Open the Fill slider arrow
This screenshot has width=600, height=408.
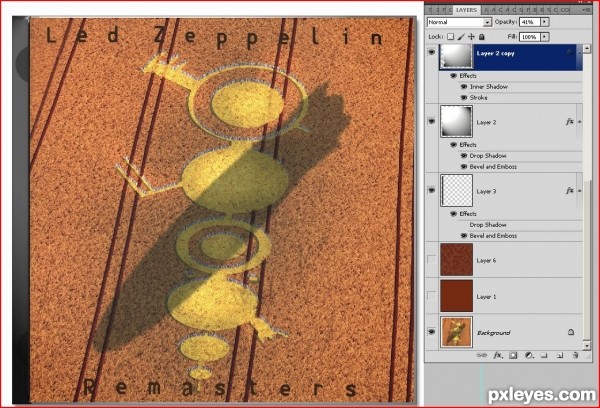pyautogui.click(x=545, y=37)
